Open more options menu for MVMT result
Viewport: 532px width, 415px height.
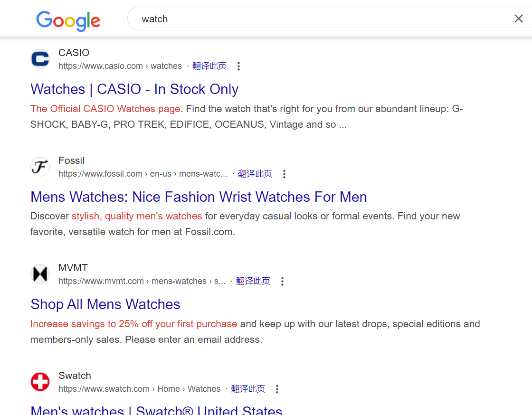(x=282, y=282)
